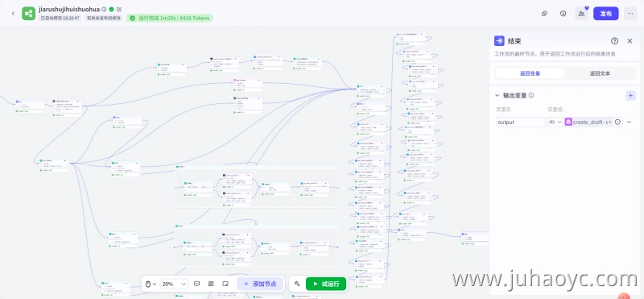Screen dimensions: 644x299
Task: Open the duplicate workflow icon in header
Action: (545, 14)
